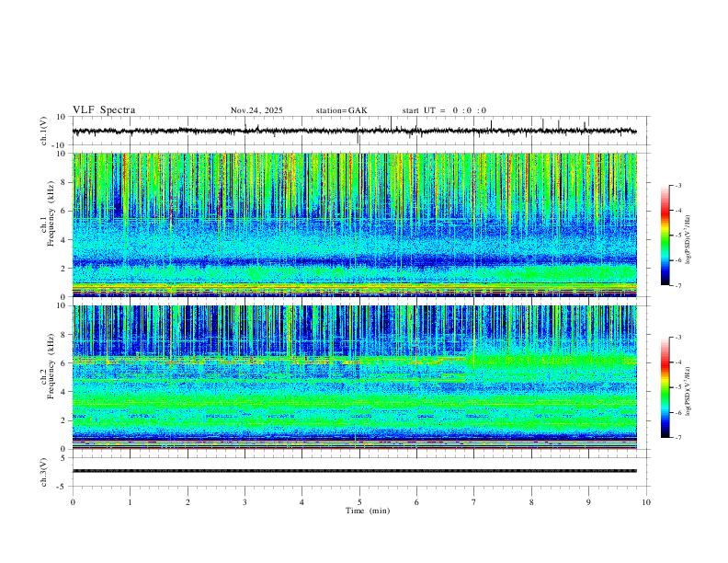Click the "-3" label on ch.1 color bar
The width and height of the screenshot is (728, 563).
pos(677,185)
